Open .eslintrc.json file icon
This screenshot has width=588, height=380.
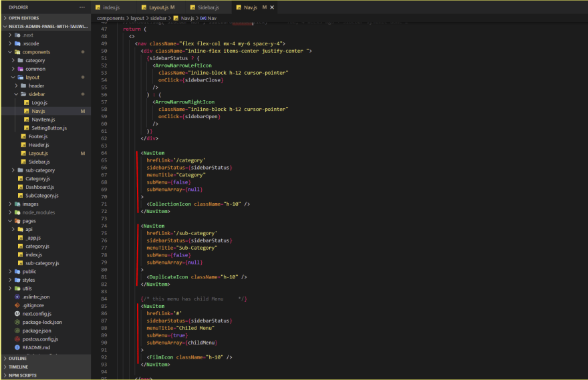point(17,297)
